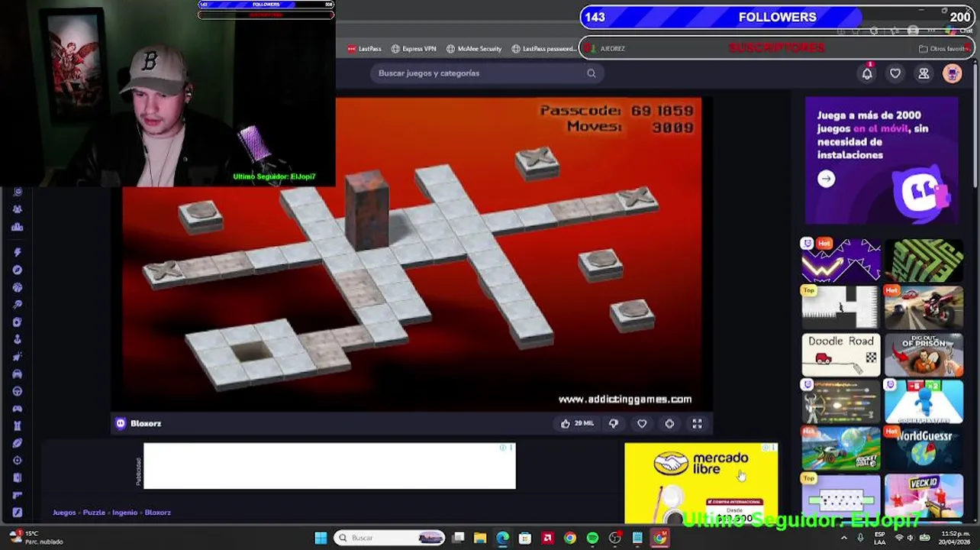The width and height of the screenshot is (980, 550).
Task: Open the user profile avatar
Action: (x=952, y=73)
